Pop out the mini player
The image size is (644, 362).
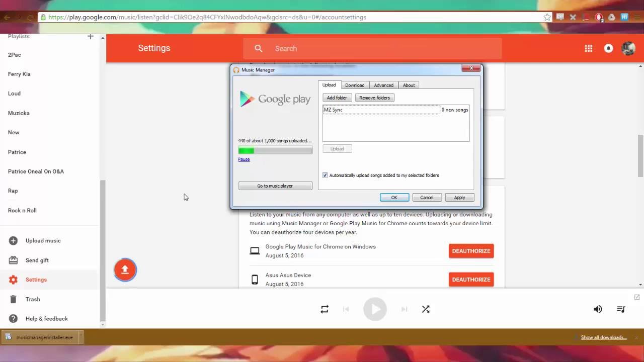tap(637, 297)
